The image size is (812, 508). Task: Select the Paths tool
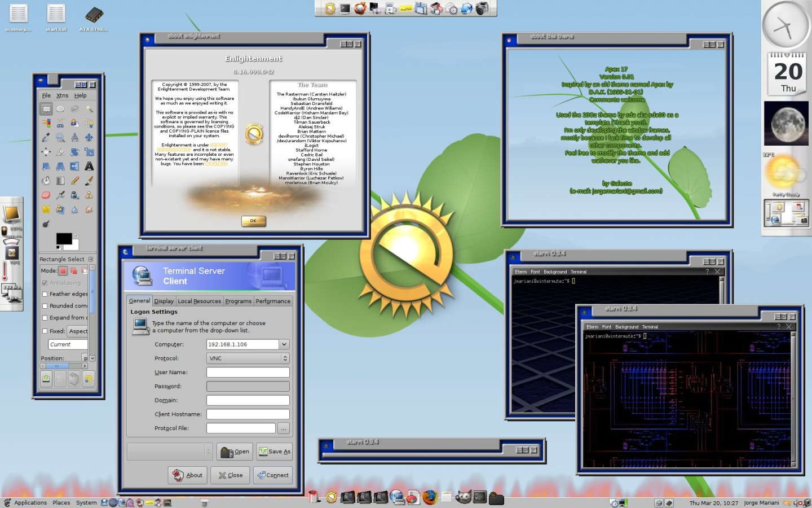[x=89, y=123]
